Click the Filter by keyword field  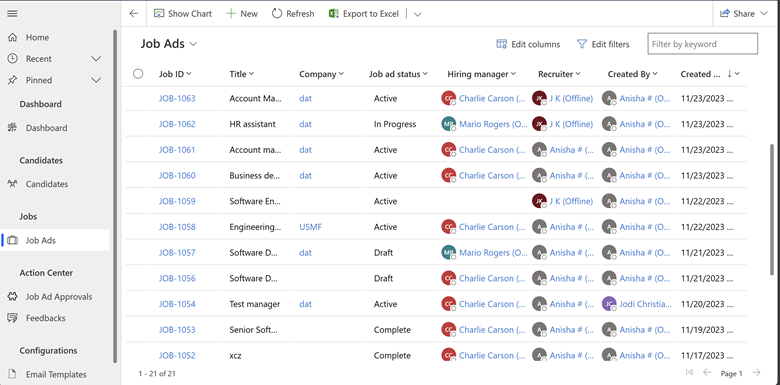click(702, 44)
